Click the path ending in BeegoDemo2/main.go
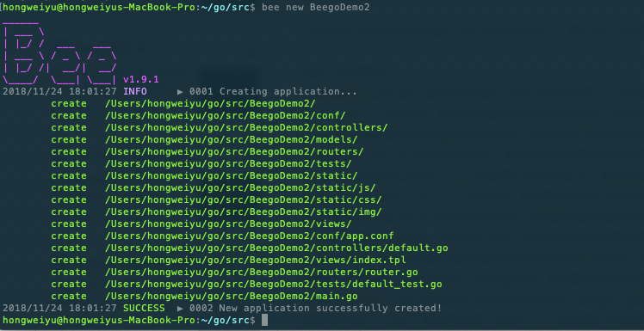Image resolution: width=644 pixels, height=331 pixels. (232, 296)
